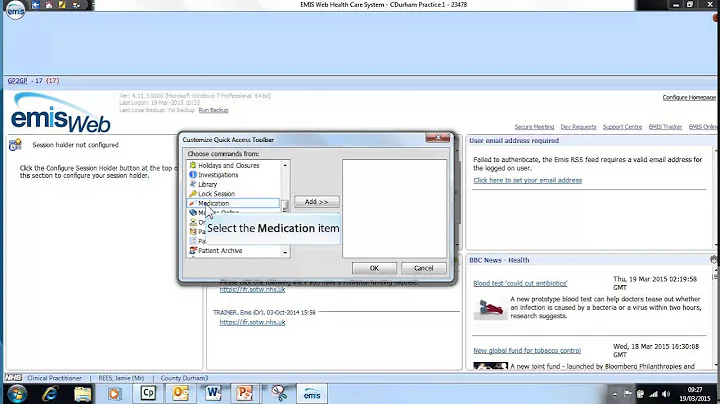Click Clinical Practitioner in status bar

54,378
